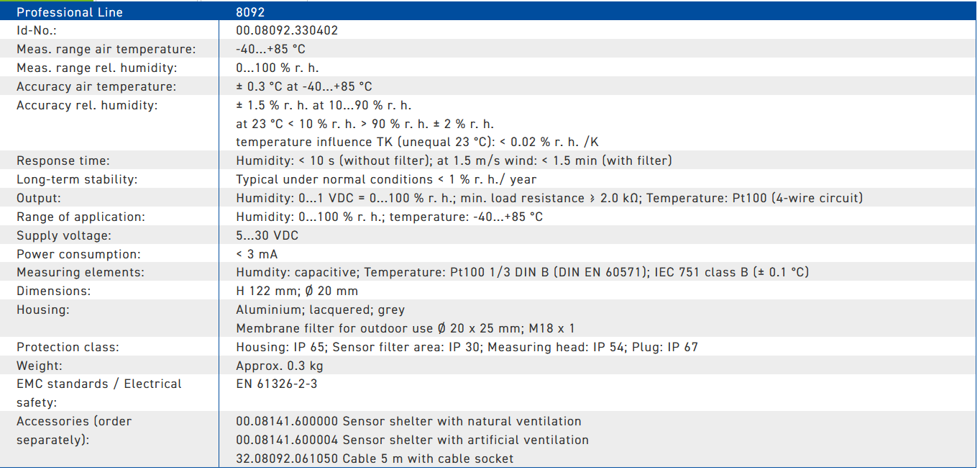Image resolution: width=980 pixels, height=470 pixels.
Task: Click Id-No. value 00.08092.330402
Action: [287, 31]
